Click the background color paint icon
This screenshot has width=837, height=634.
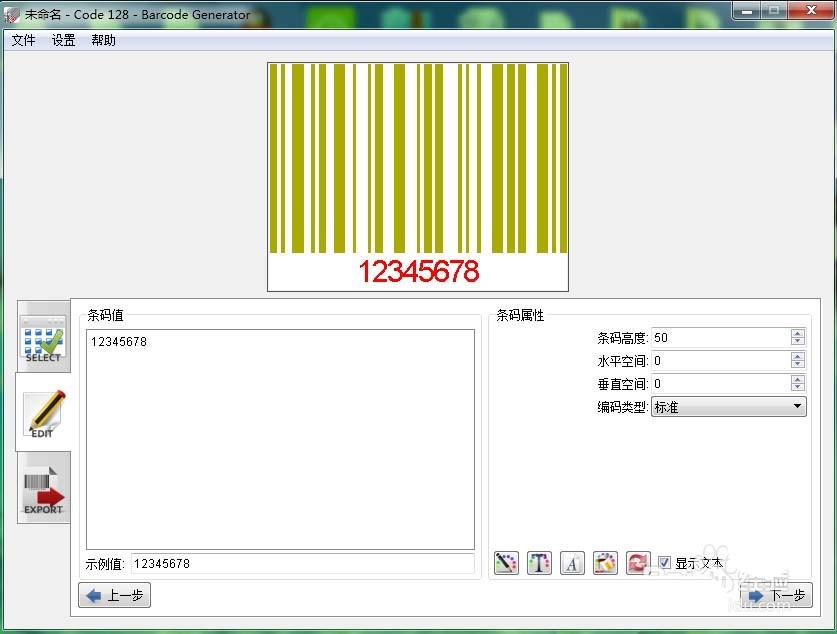pyautogui.click(x=605, y=563)
